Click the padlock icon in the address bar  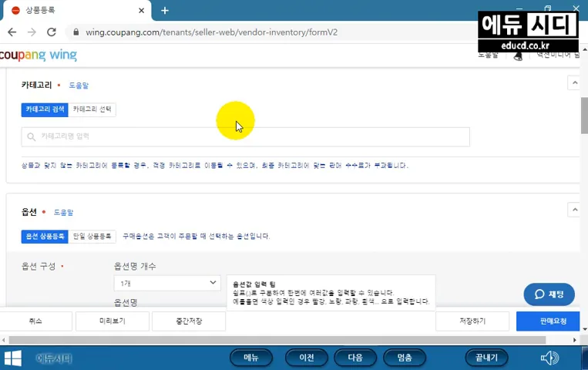[x=76, y=32]
